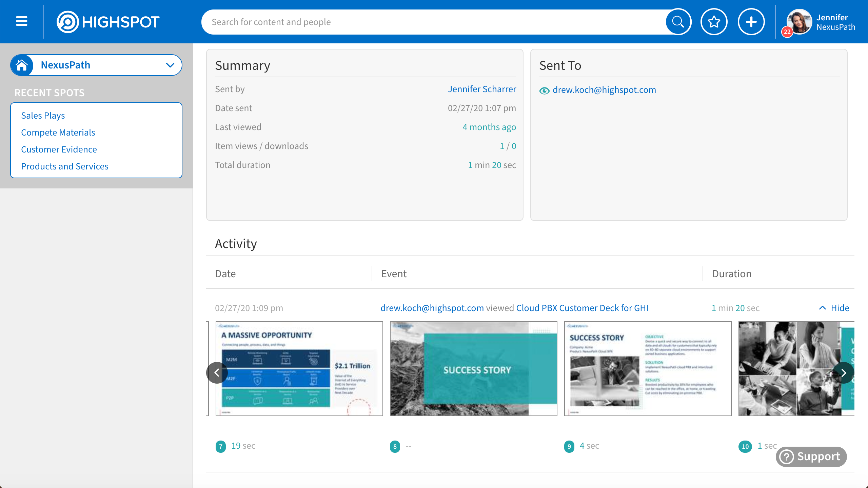Click the previous slides arrow
Screen dimensions: 868x488
pos(217,373)
